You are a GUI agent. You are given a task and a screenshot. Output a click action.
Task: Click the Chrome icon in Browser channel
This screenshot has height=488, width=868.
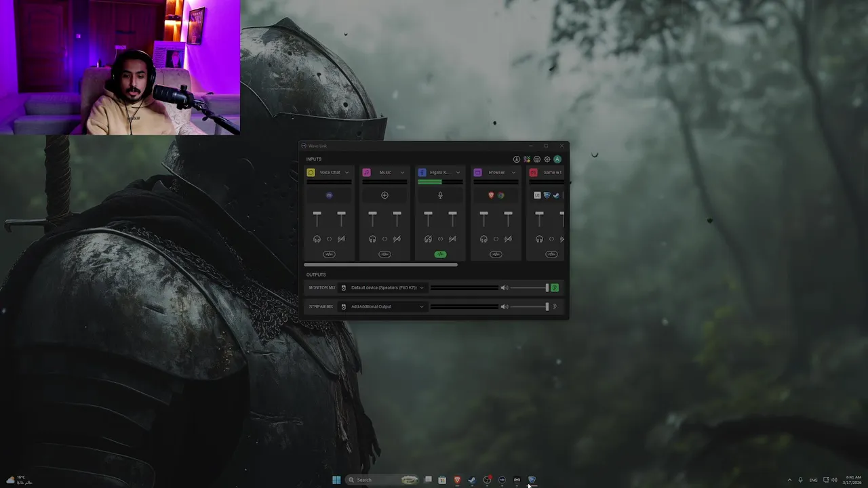(x=500, y=195)
